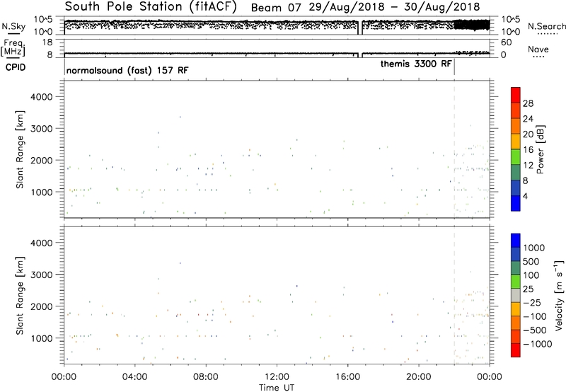Click the '18' frequency axis tick label

tap(47, 42)
